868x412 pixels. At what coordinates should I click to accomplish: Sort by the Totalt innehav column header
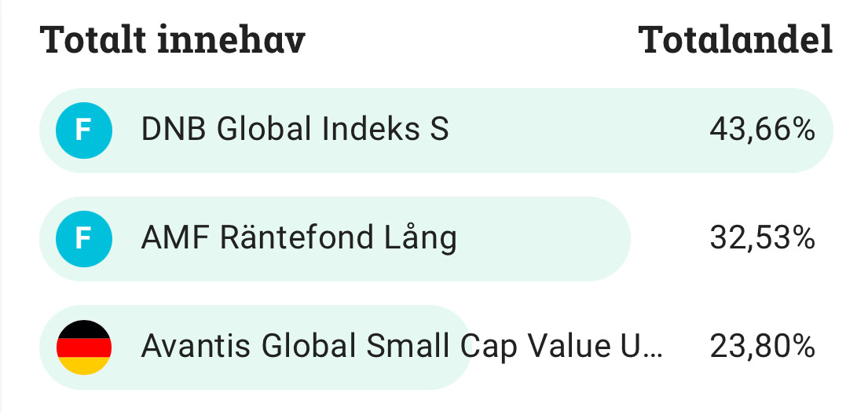click(173, 39)
